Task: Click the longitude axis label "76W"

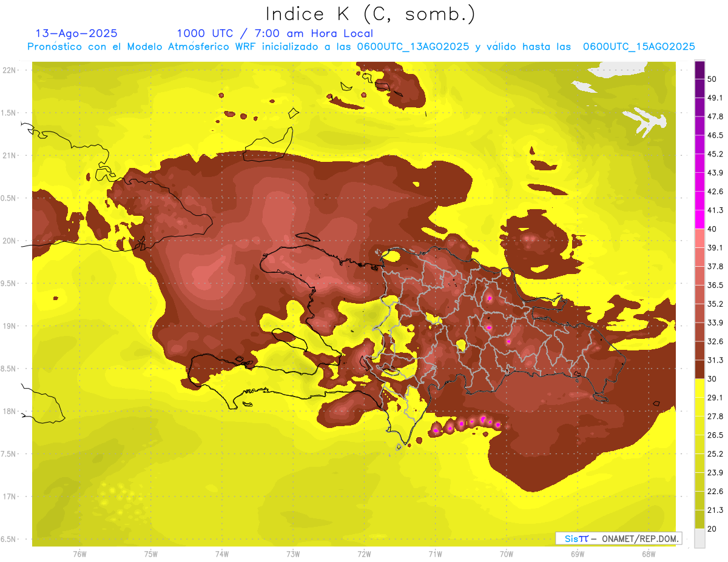Action: (79, 554)
